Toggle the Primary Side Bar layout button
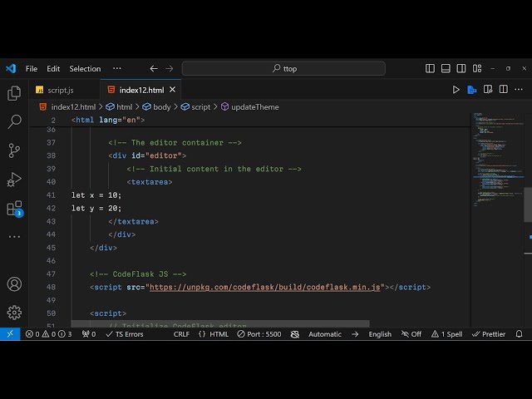Viewport: 532px width, 399px height. pos(431,68)
